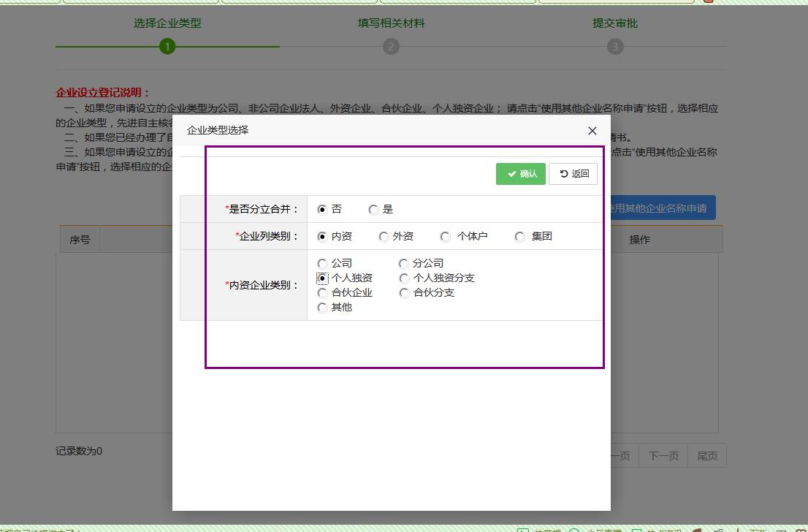Image resolution: width=808 pixels, height=532 pixels.
Task: Choose 合伙企业 option
Action: coord(322,293)
